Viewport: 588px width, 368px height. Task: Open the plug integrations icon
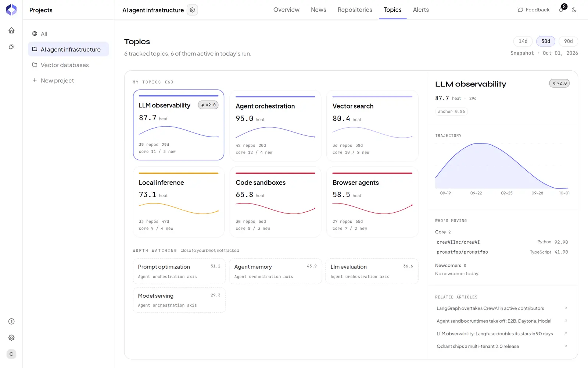(x=11, y=47)
